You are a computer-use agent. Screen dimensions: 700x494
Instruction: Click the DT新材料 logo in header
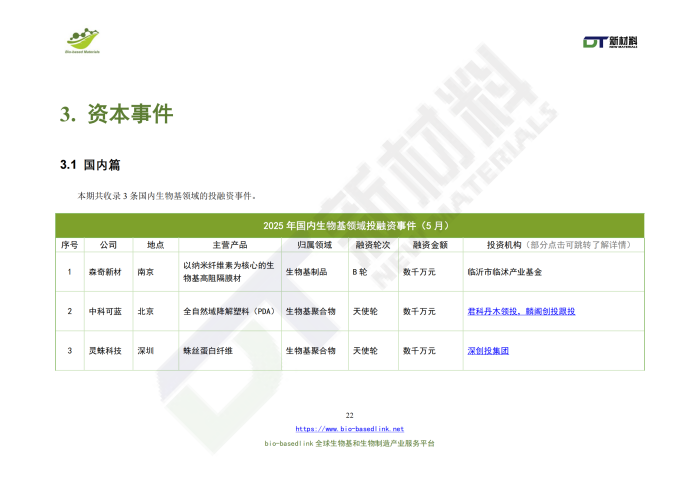click(610, 41)
